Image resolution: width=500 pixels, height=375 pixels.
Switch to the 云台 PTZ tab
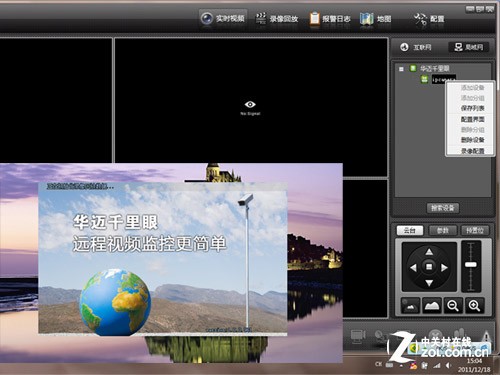click(410, 230)
